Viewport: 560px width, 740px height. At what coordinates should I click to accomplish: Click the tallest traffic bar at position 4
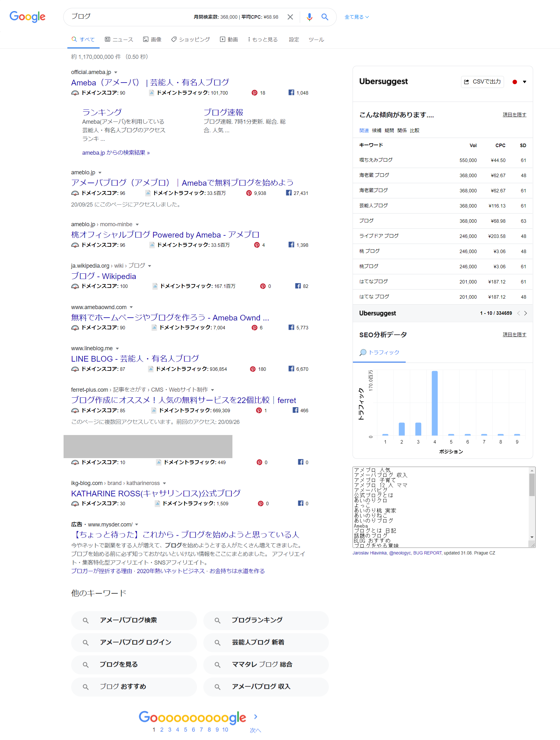(x=434, y=403)
